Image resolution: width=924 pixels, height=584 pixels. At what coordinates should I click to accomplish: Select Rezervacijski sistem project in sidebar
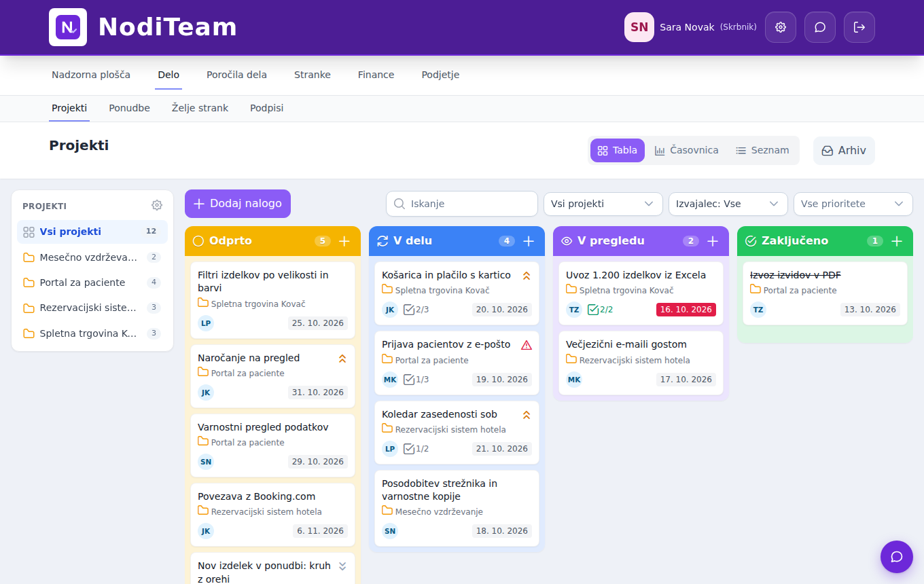click(x=92, y=308)
